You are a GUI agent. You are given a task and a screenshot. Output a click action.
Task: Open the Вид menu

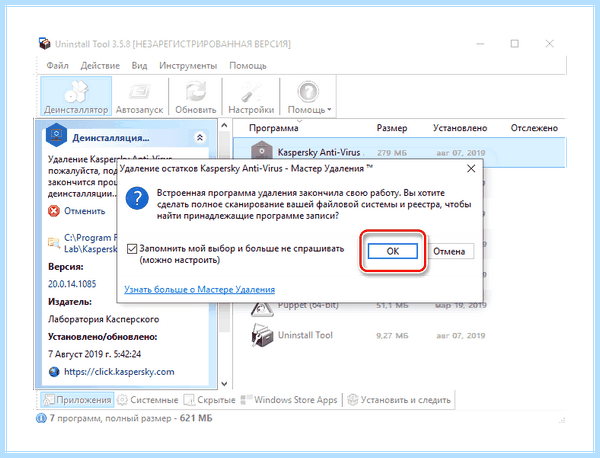pos(139,66)
